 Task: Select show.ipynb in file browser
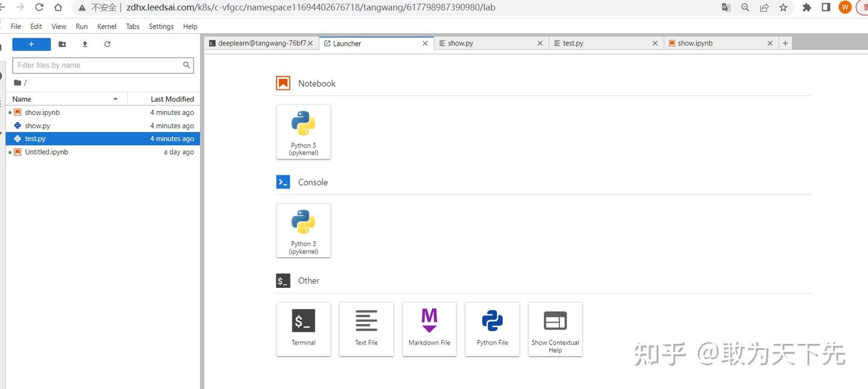coord(102,113)
